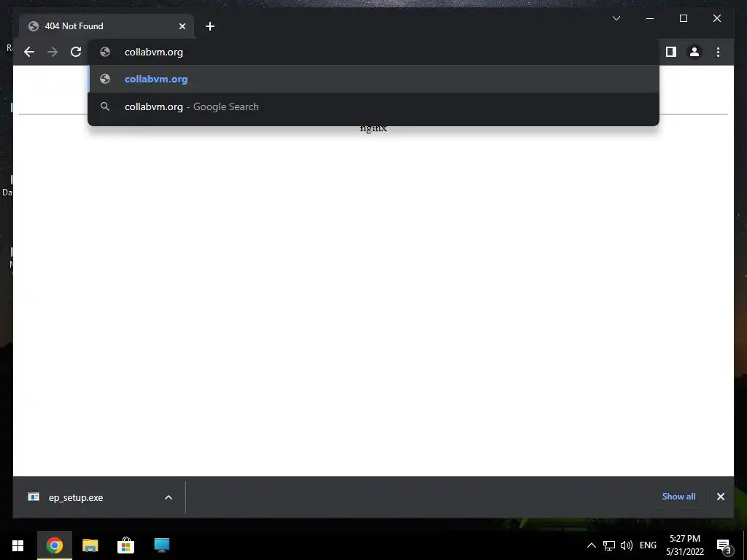Select the collabvm.org URL suggestion
Screen dimensions: 747x560
pos(373,79)
